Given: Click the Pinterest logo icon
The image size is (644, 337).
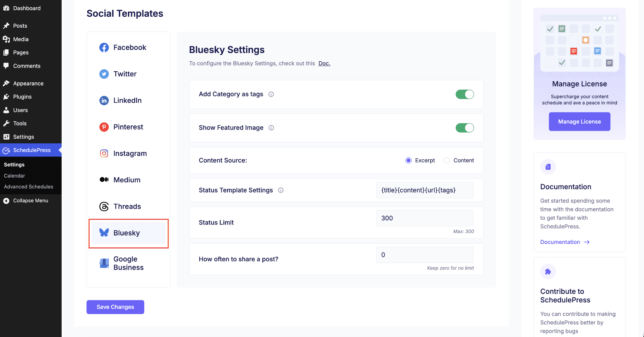Looking at the screenshot, I should [x=104, y=127].
